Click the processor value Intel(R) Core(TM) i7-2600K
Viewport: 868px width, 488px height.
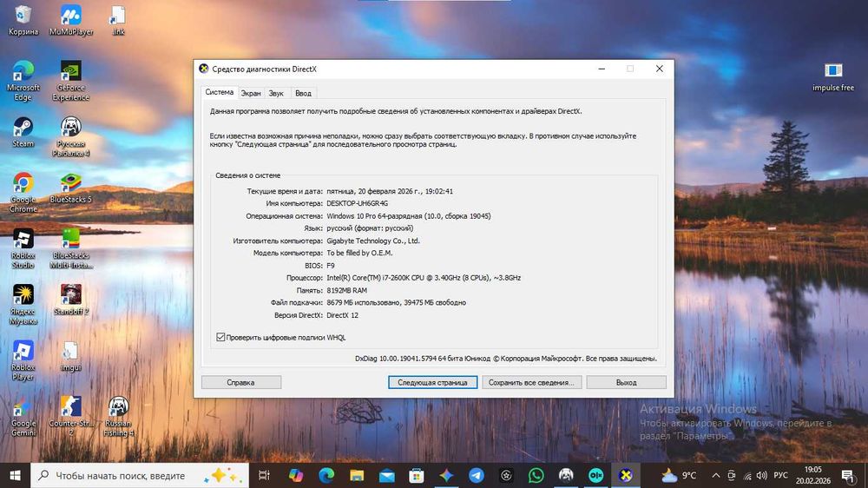424,278
